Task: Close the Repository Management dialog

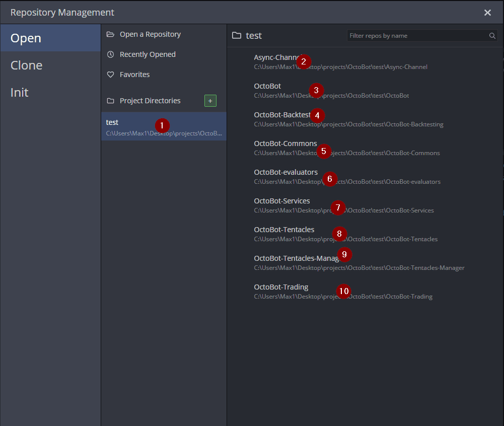Action: pyautogui.click(x=487, y=13)
